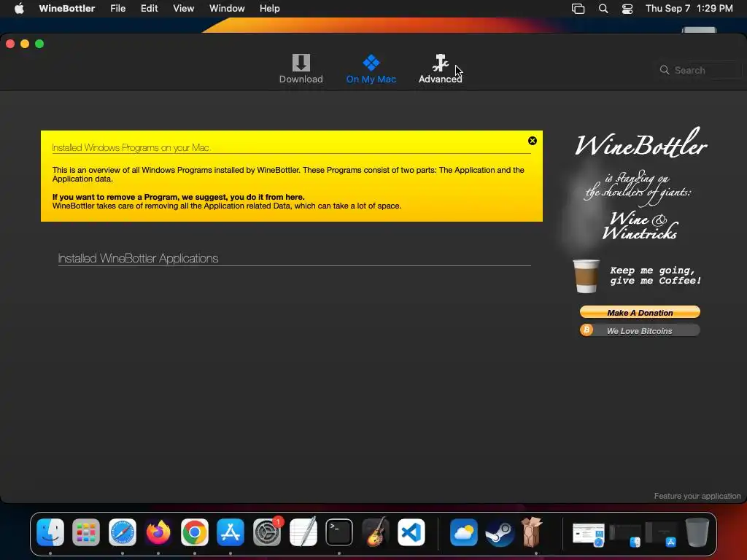Click the date and time in menu bar
Viewport: 747px width, 560px height.
(689, 8)
